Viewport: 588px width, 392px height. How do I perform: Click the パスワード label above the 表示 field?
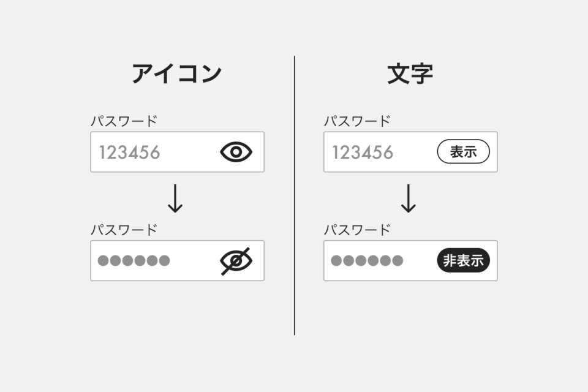(357, 121)
